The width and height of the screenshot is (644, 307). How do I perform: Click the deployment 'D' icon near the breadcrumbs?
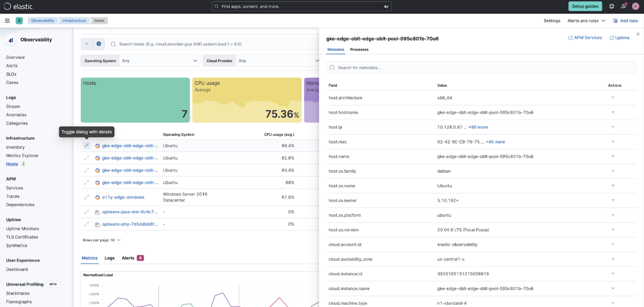coord(19,20)
